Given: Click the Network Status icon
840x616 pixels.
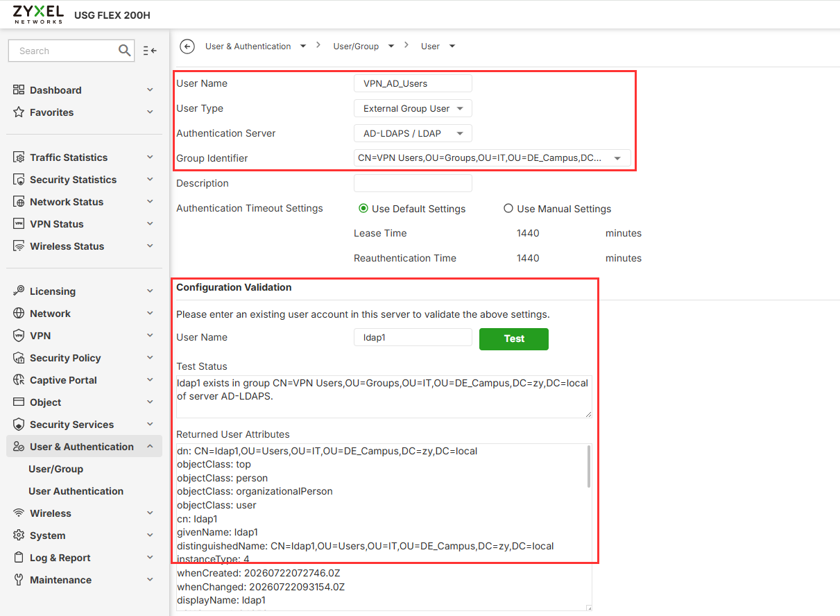Looking at the screenshot, I should [x=19, y=202].
